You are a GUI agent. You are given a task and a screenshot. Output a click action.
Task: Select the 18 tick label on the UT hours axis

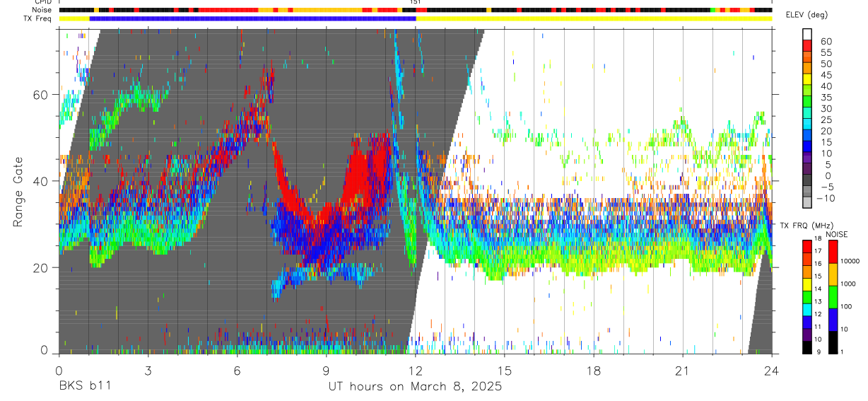(x=594, y=370)
